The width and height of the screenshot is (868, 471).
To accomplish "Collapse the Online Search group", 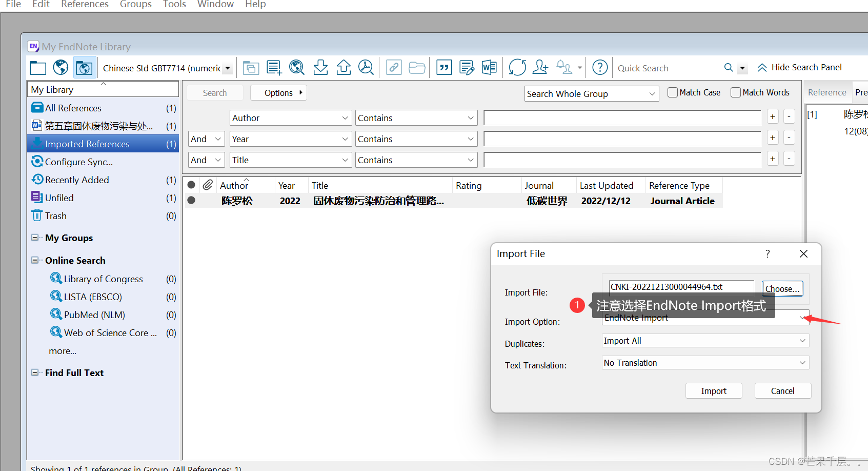I will pos(35,260).
